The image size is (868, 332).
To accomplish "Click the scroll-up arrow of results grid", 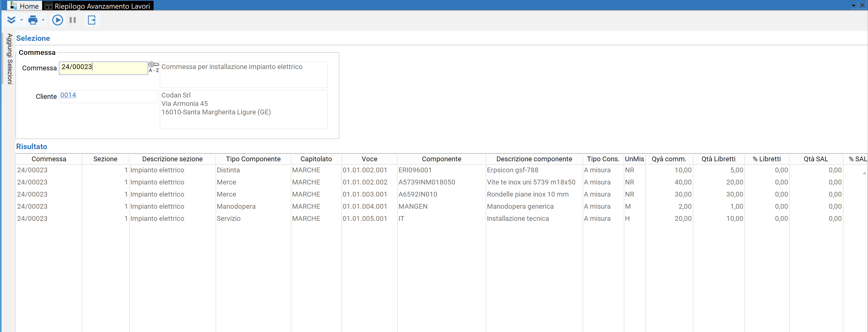I will [864, 173].
